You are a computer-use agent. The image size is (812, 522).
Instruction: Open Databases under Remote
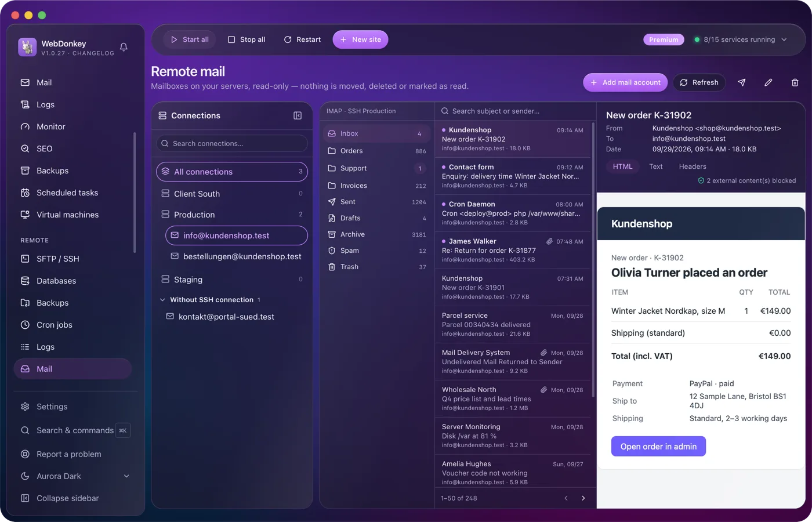[73, 281]
